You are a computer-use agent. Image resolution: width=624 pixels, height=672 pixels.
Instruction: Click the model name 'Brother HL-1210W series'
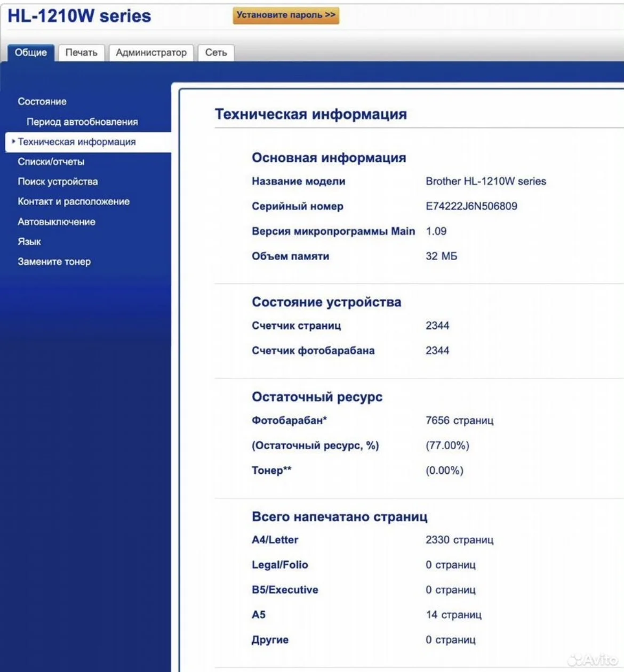pos(486,181)
